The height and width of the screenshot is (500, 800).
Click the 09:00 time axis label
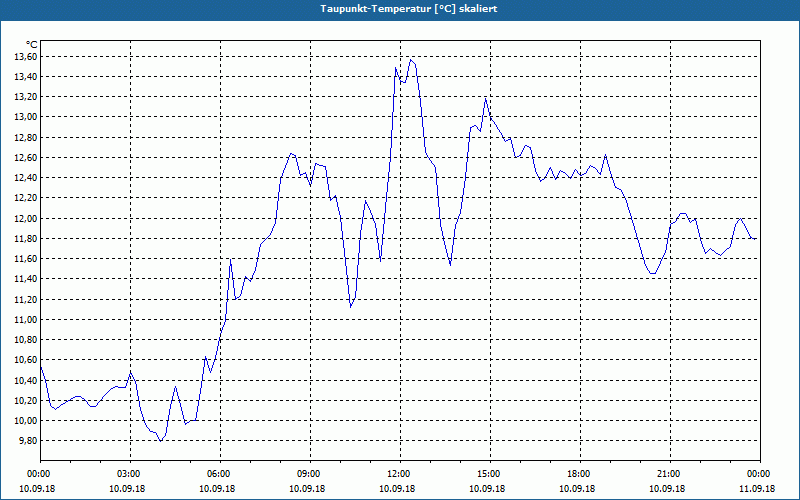click(x=310, y=474)
